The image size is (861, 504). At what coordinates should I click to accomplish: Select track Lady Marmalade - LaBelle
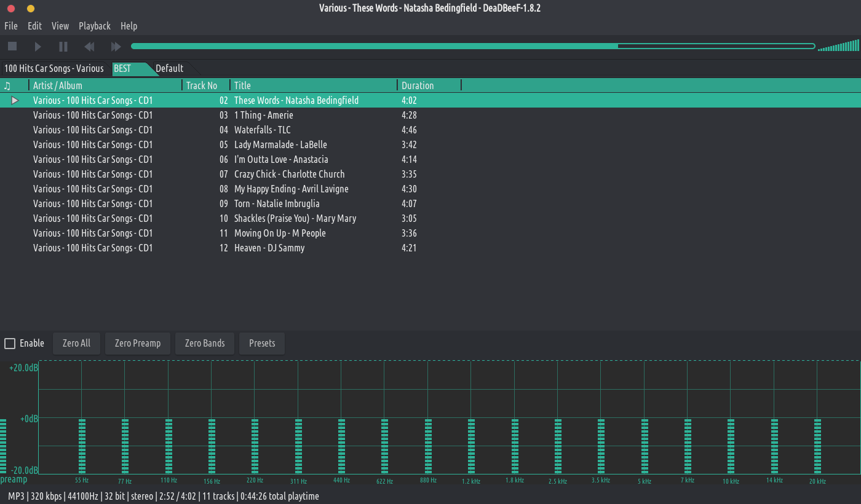(430, 144)
